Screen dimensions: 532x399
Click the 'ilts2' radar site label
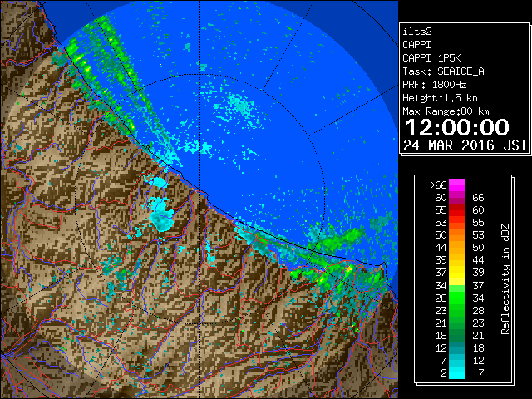417,32
